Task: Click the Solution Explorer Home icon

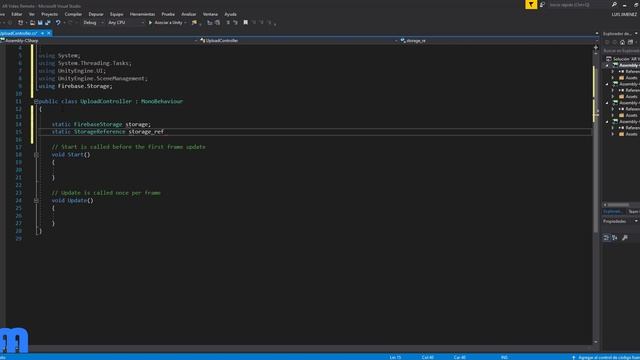Action: tap(622, 42)
